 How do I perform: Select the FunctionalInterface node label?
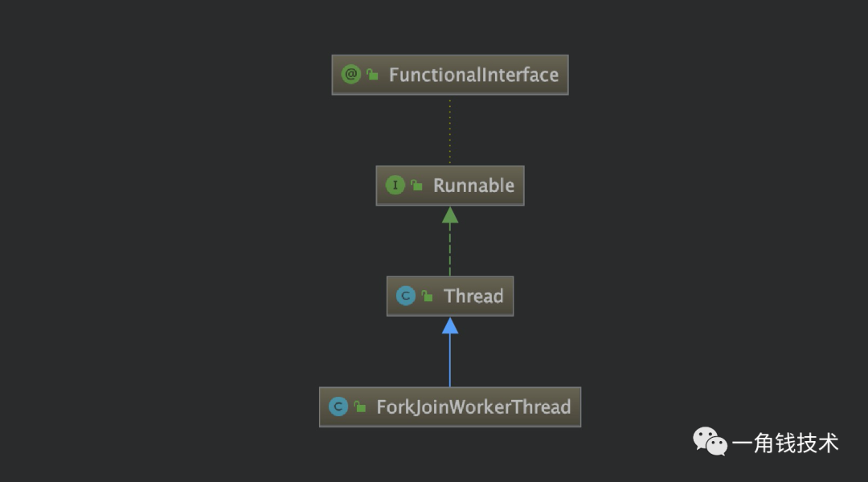(x=473, y=75)
